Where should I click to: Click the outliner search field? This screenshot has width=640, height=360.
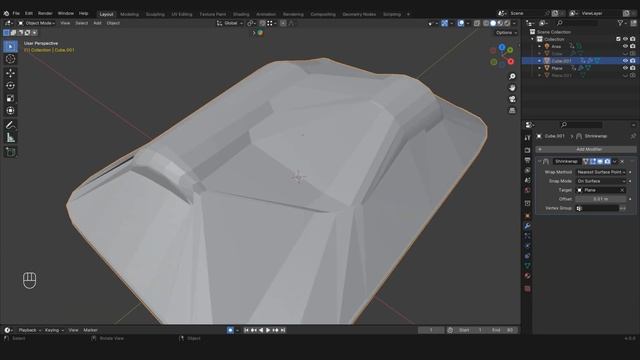[578, 23]
